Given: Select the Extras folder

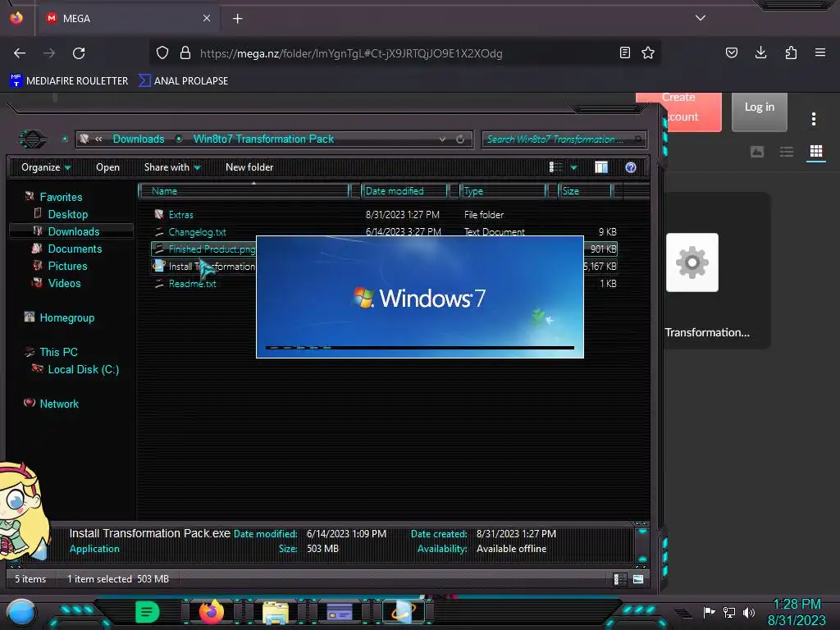Looking at the screenshot, I should (180, 214).
